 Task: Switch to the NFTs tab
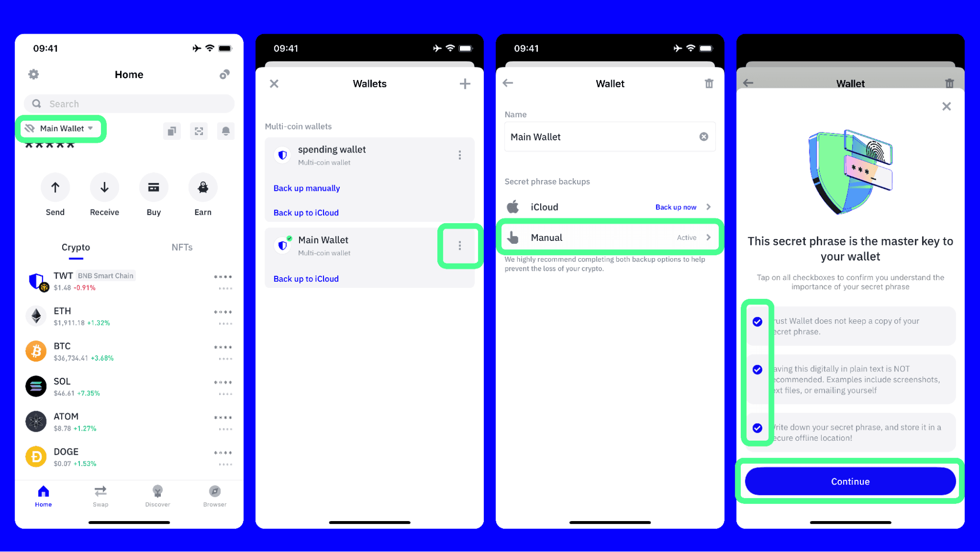pyautogui.click(x=181, y=247)
